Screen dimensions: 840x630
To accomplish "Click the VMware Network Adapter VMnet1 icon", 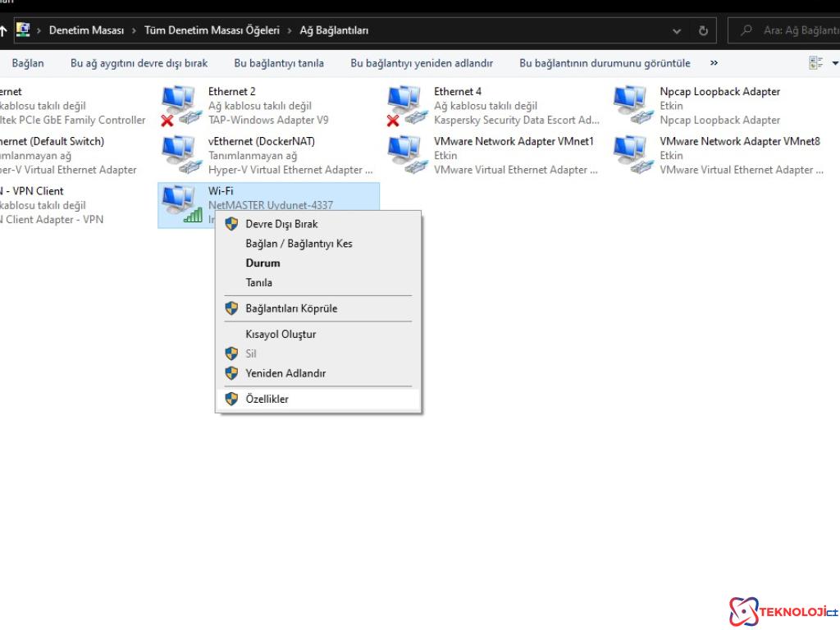I will point(404,155).
